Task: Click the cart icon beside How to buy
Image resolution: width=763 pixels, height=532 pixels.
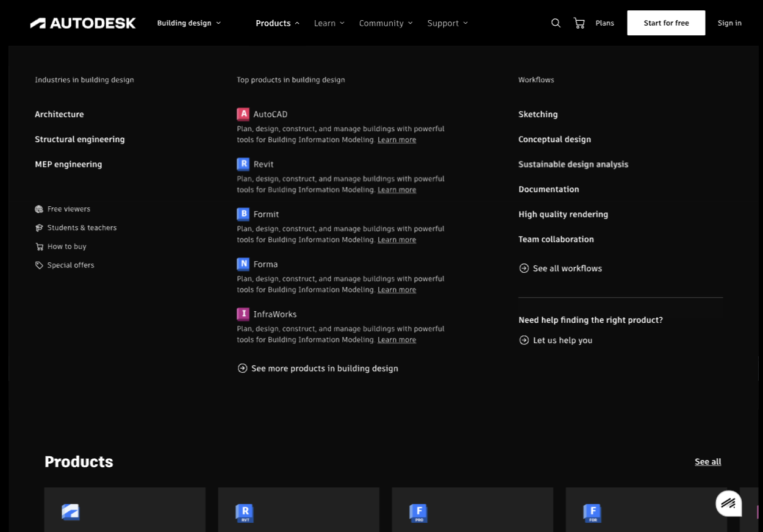Action: [x=39, y=246]
